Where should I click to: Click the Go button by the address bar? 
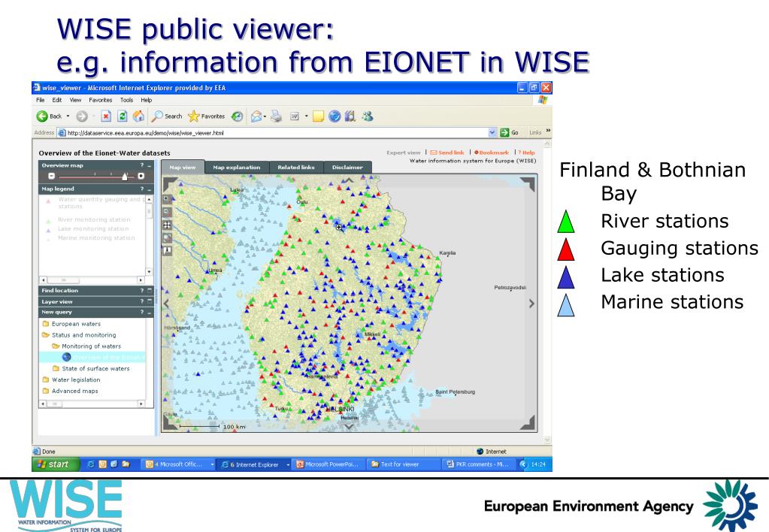pos(509,132)
